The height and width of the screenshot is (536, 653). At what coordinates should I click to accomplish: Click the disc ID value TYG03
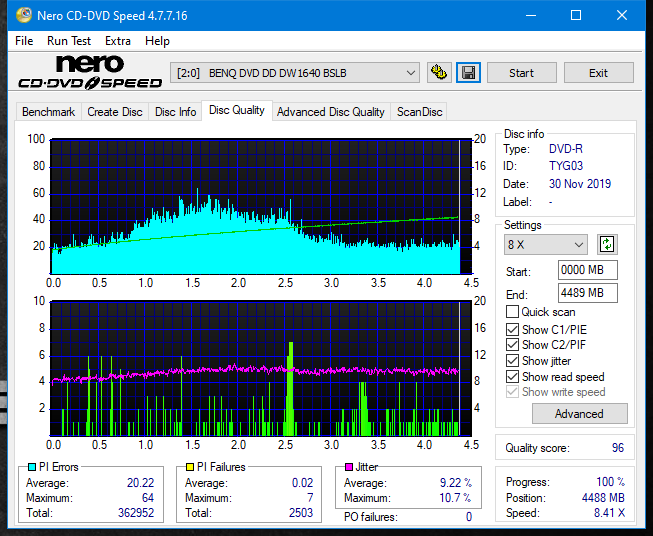click(x=566, y=166)
